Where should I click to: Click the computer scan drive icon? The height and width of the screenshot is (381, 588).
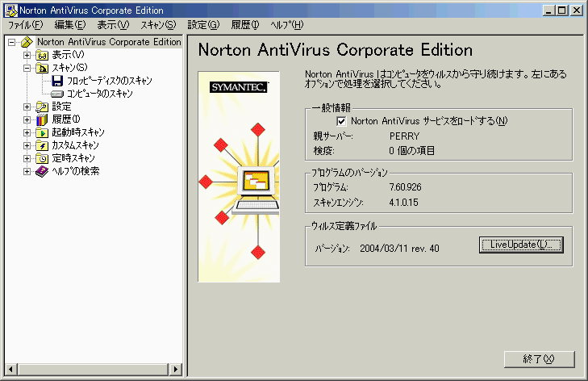coord(57,94)
